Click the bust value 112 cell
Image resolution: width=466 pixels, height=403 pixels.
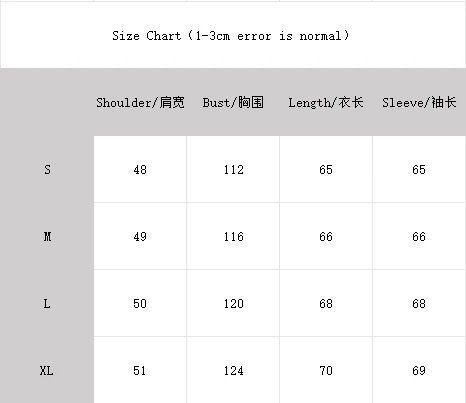(233, 169)
